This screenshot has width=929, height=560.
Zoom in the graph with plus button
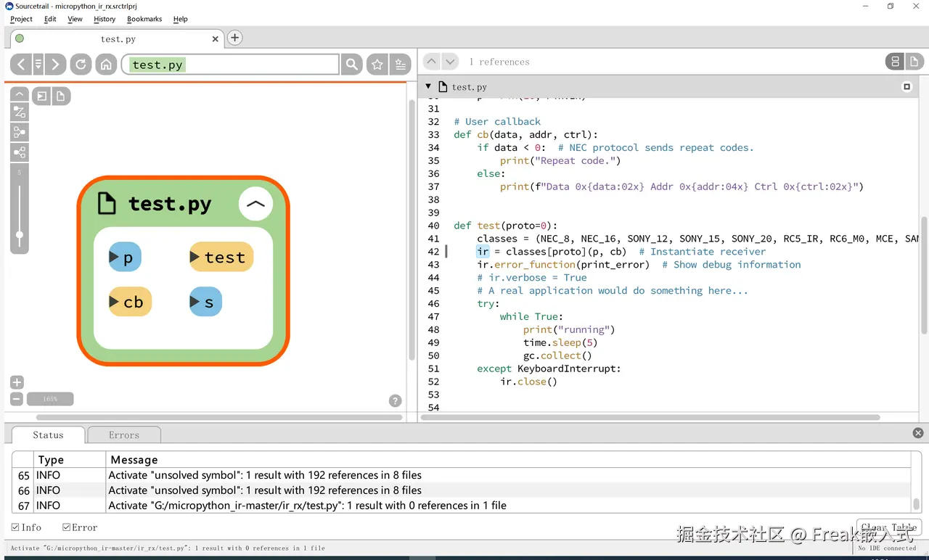point(17,382)
